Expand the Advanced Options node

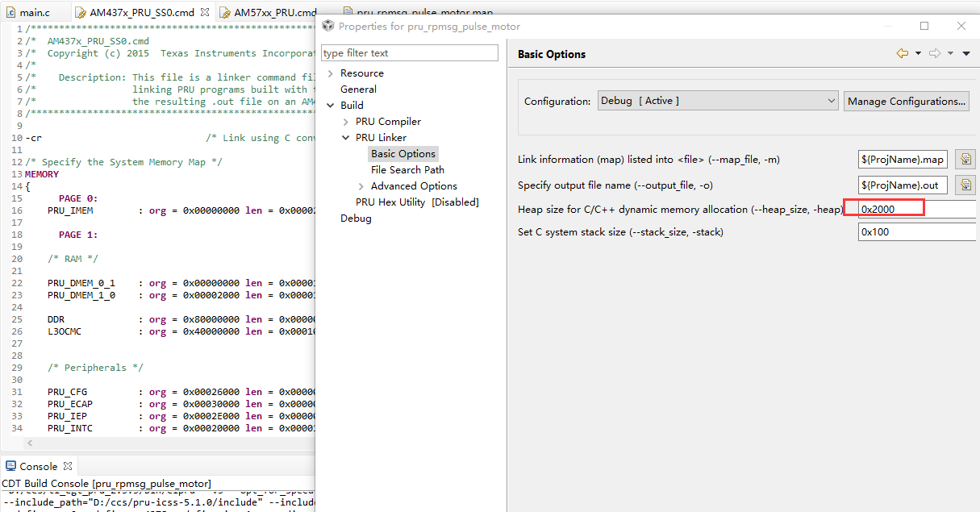pyautogui.click(x=361, y=186)
